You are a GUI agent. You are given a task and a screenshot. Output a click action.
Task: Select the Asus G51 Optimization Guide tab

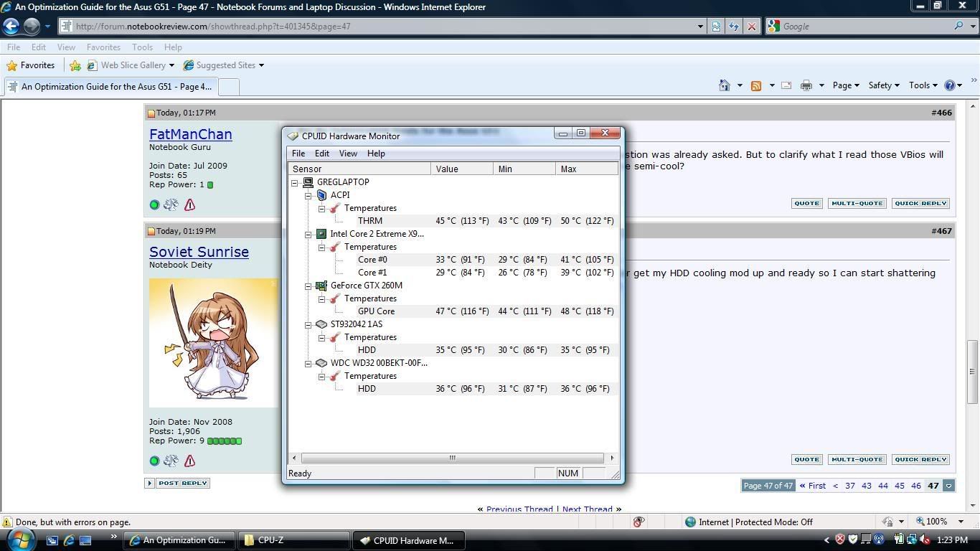[x=110, y=87]
